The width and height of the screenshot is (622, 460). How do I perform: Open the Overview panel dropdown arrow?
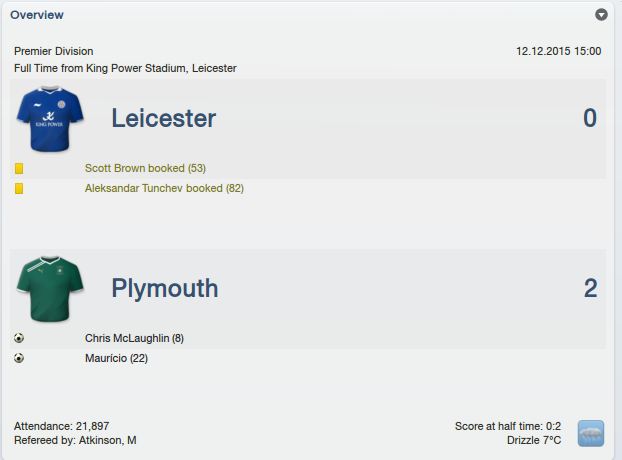[x=601, y=15]
